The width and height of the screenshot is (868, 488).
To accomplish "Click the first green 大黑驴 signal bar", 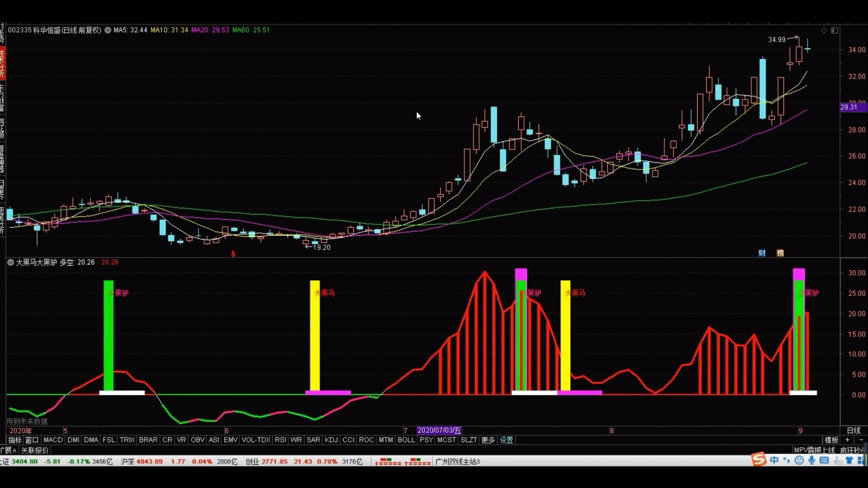I will (x=108, y=336).
